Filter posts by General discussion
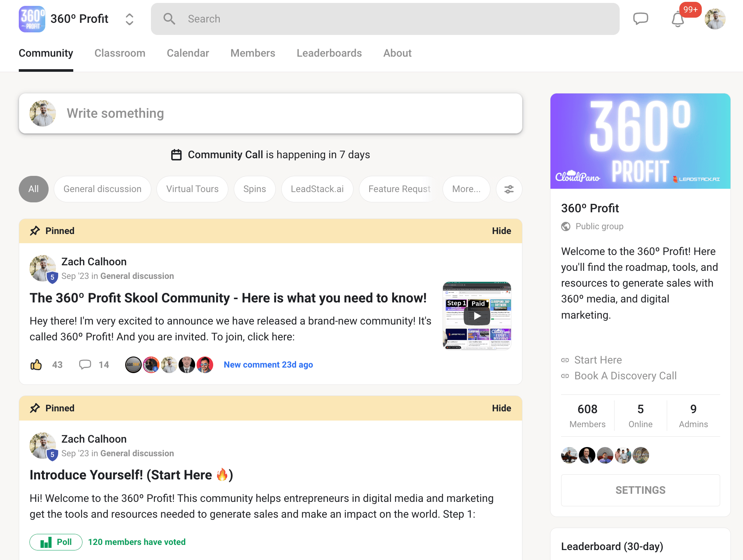This screenshot has width=743, height=560. (x=102, y=189)
